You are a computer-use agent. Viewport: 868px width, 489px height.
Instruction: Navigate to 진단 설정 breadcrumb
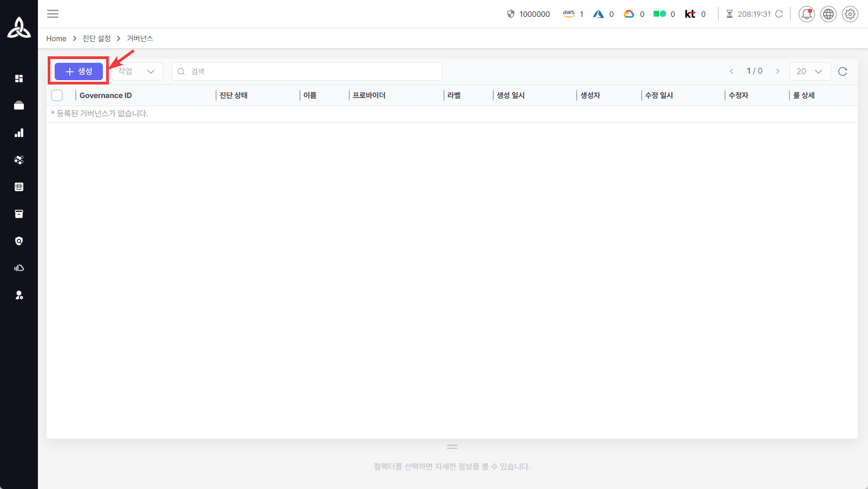point(96,38)
